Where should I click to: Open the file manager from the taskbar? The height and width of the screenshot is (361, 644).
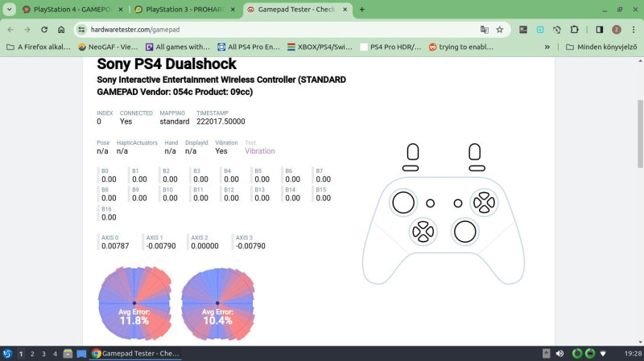[68, 354]
